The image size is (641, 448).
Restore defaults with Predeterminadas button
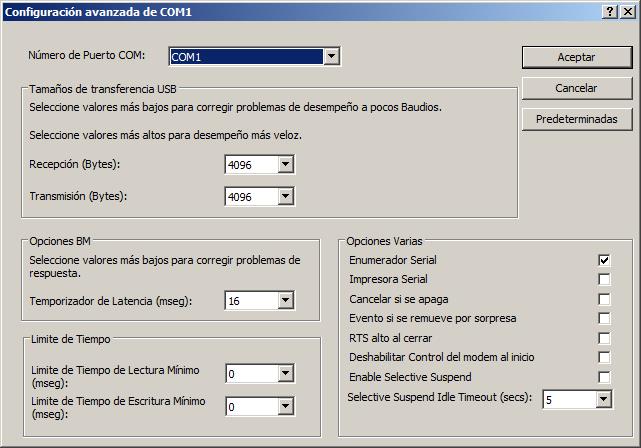577,119
